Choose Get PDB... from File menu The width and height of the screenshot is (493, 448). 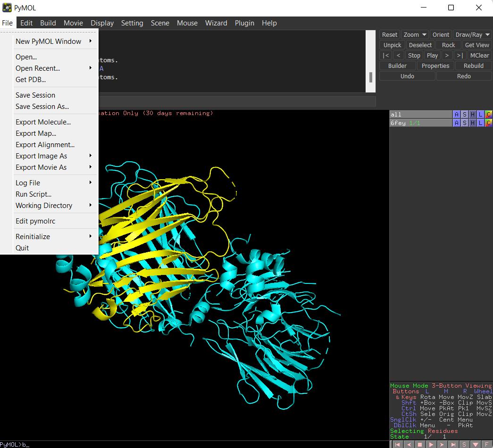[31, 80]
